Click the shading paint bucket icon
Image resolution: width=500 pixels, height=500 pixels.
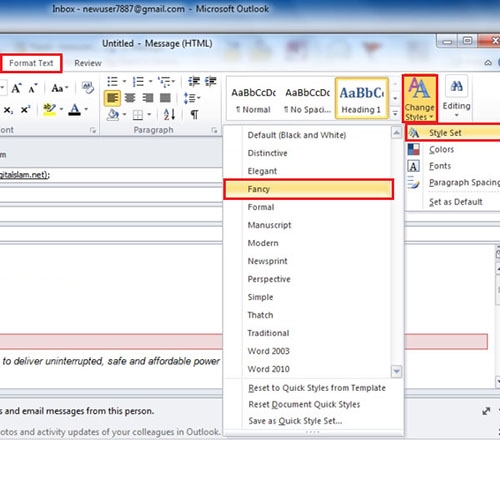(113, 115)
